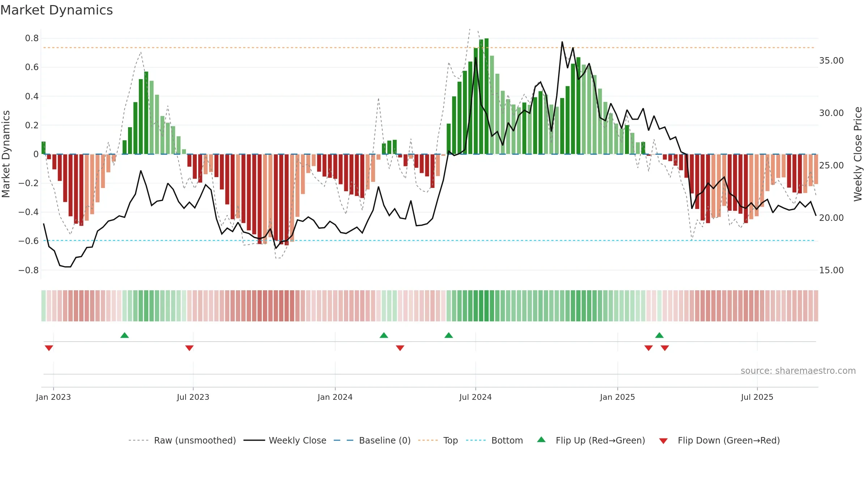Click the −0.8 left-axis tick label
This screenshot has width=868, height=488.
pyautogui.click(x=29, y=270)
